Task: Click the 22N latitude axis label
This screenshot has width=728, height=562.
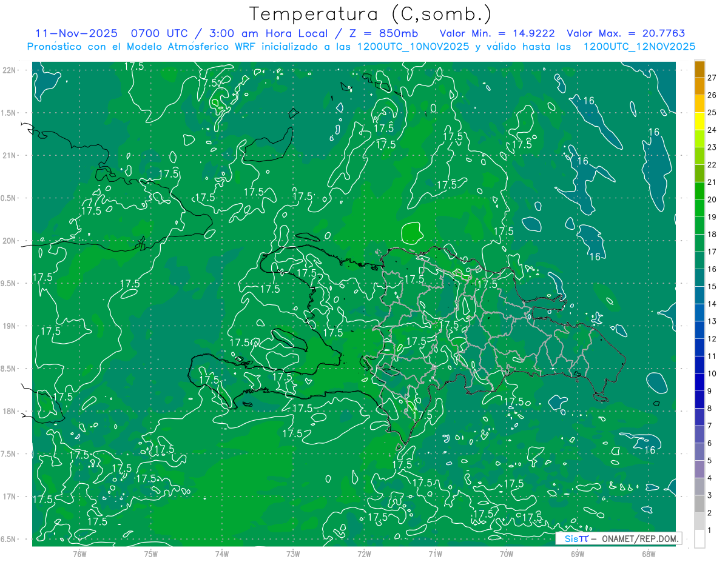Action: coord(10,70)
